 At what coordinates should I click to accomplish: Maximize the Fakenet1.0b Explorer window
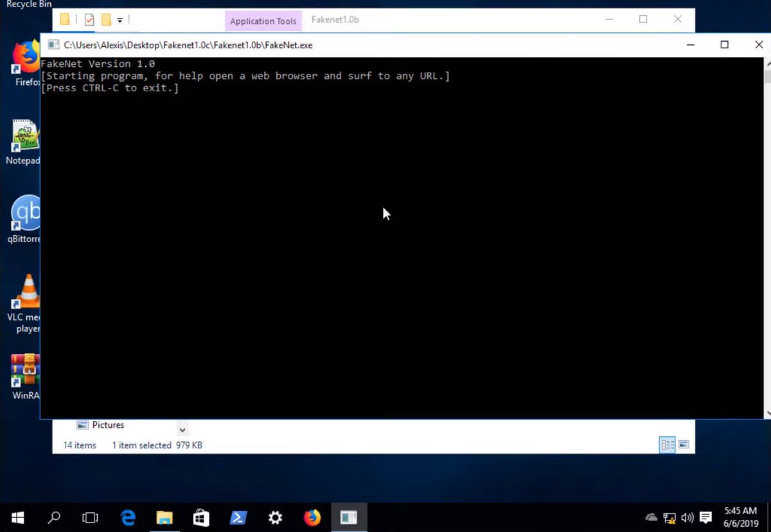click(x=643, y=19)
